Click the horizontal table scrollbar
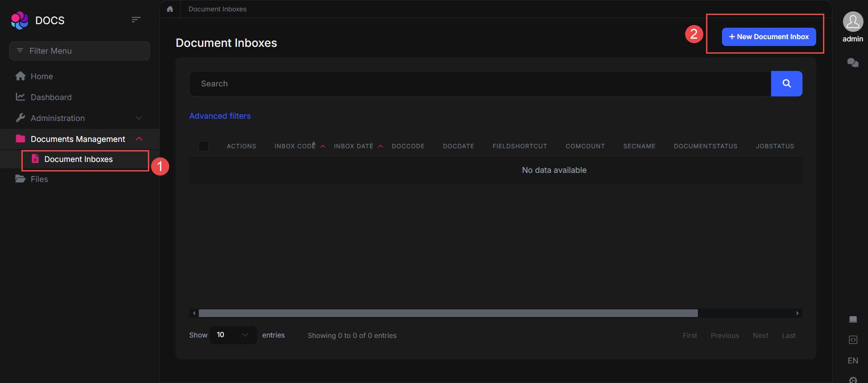868x383 pixels. click(x=448, y=313)
